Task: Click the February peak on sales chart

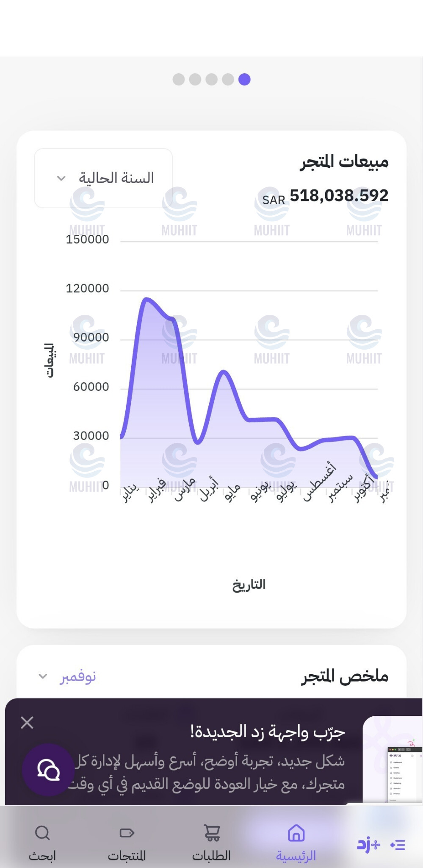Action: click(147, 300)
